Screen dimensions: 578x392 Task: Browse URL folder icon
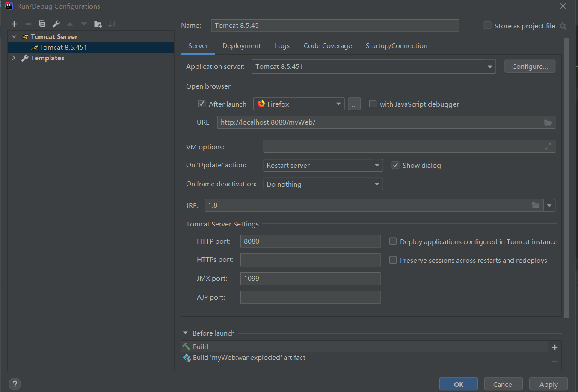pyautogui.click(x=548, y=122)
